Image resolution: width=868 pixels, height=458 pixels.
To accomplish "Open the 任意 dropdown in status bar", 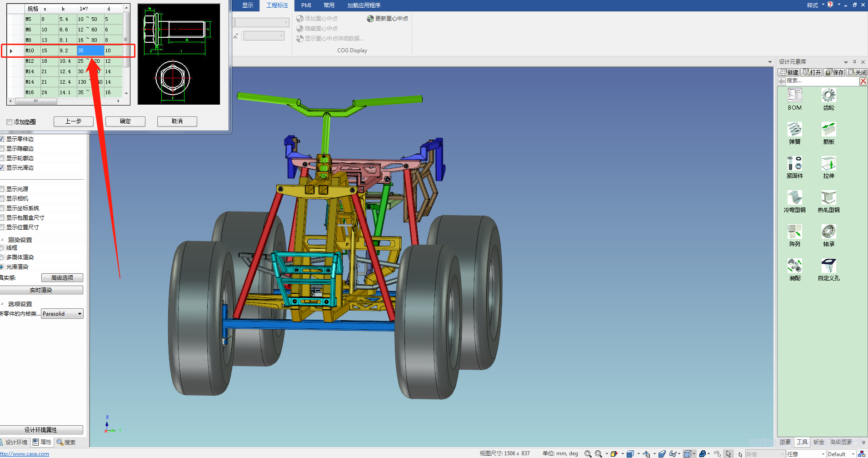I will pyautogui.click(x=805, y=454).
